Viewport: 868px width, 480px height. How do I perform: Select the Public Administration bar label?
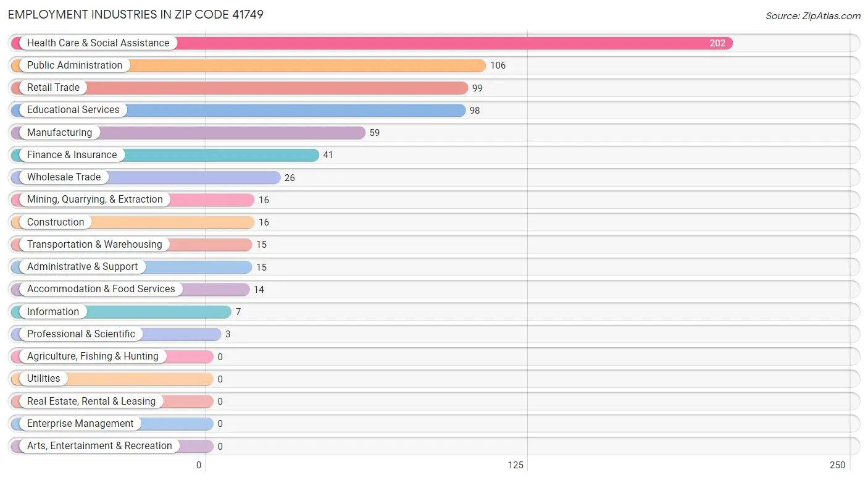(x=75, y=65)
